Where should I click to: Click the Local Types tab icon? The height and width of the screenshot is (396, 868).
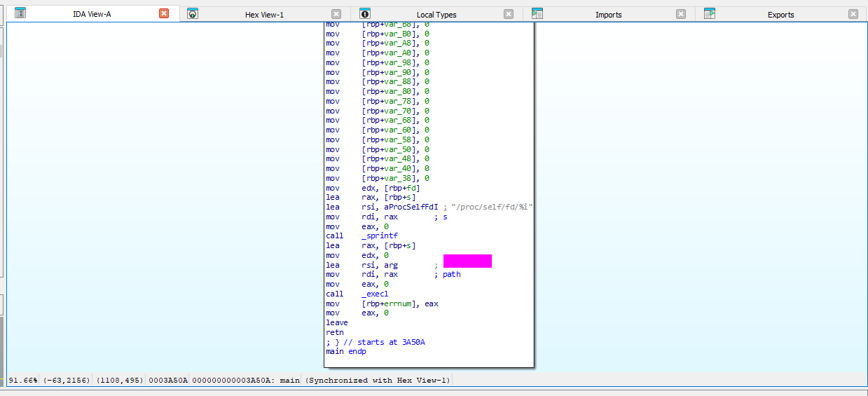pos(365,14)
